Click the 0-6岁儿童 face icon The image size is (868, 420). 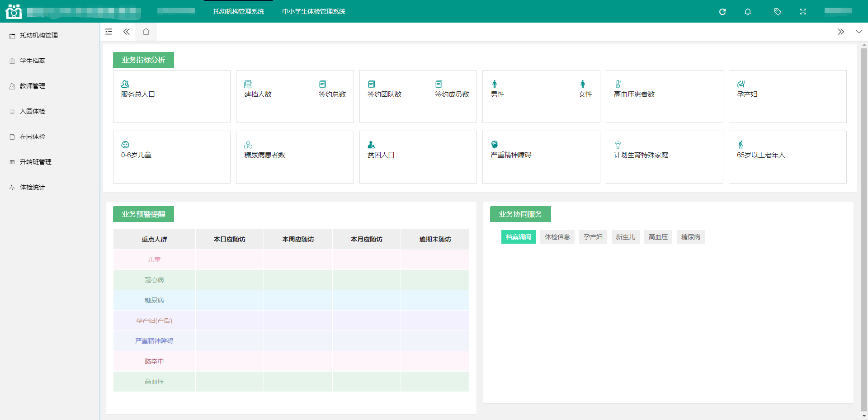(125, 145)
